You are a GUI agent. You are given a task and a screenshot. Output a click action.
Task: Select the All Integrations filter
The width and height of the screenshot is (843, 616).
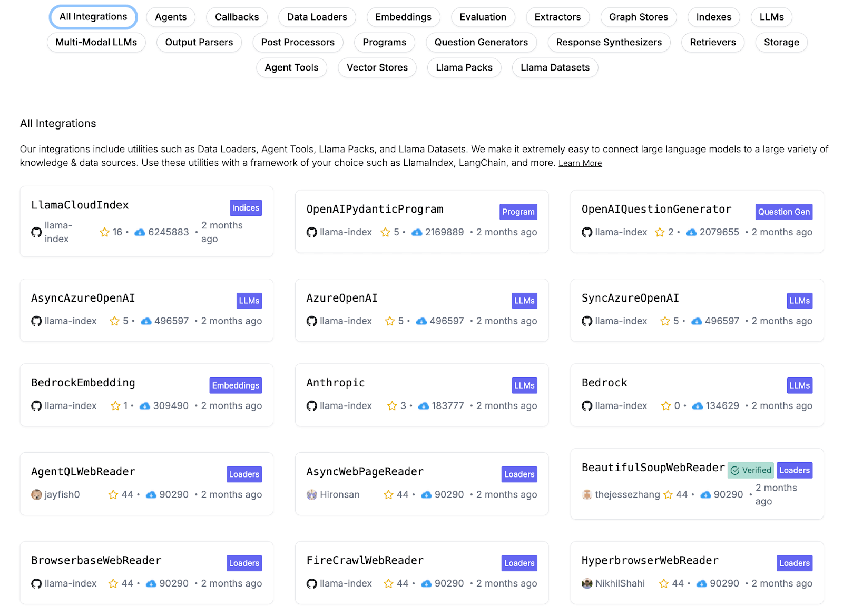coord(93,17)
